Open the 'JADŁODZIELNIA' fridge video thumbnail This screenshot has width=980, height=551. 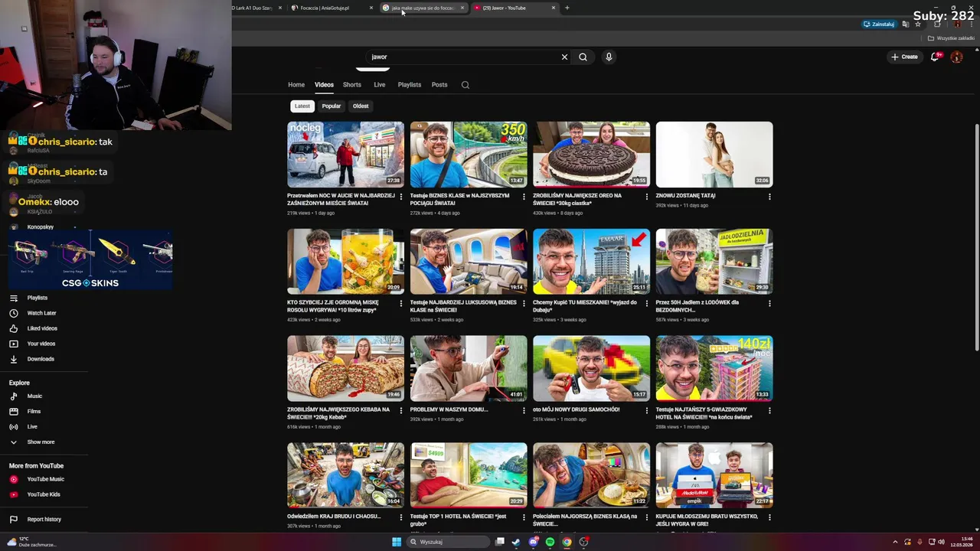click(714, 261)
